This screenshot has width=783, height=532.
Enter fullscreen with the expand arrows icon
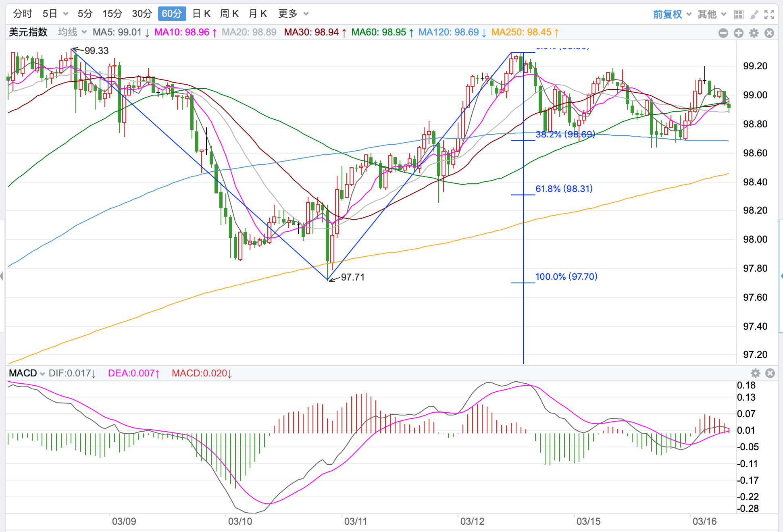[x=769, y=15]
